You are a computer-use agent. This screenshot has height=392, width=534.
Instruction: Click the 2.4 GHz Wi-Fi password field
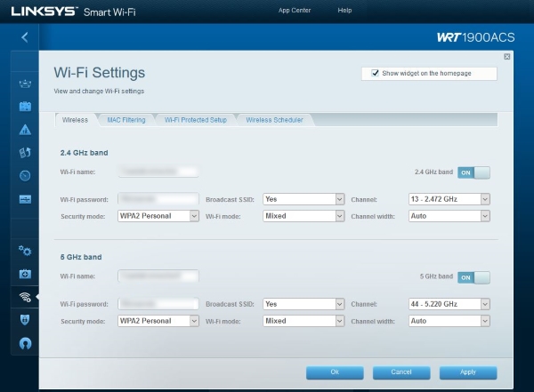pyautogui.click(x=158, y=199)
